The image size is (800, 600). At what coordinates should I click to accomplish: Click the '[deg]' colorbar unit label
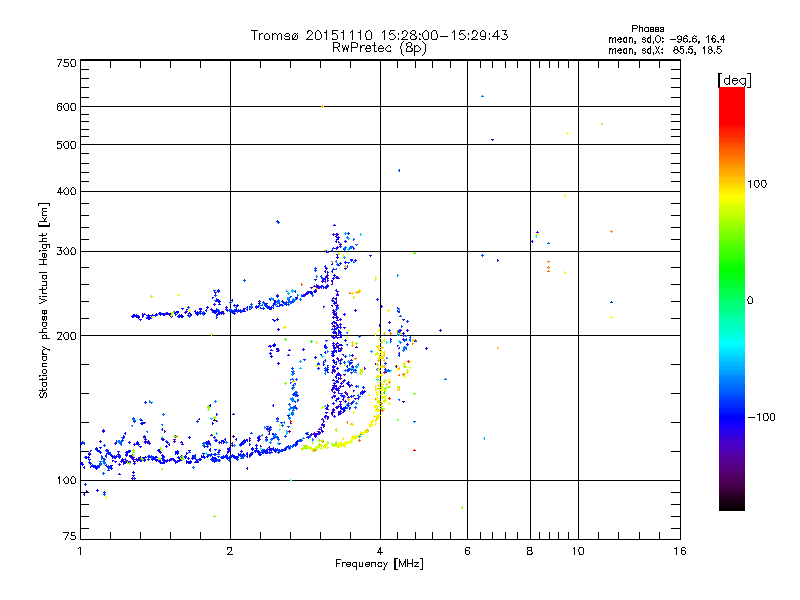pyautogui.click(x=734, y=80)
